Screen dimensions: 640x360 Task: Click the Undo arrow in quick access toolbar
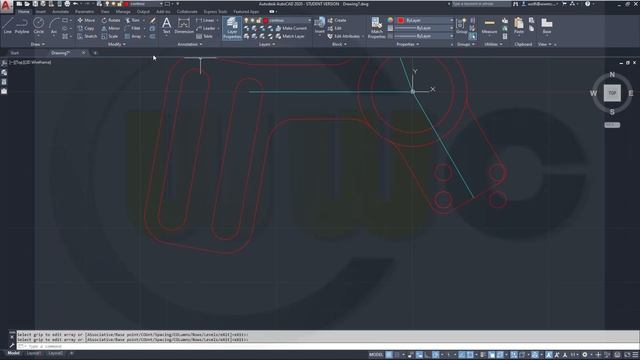(76, 4)
